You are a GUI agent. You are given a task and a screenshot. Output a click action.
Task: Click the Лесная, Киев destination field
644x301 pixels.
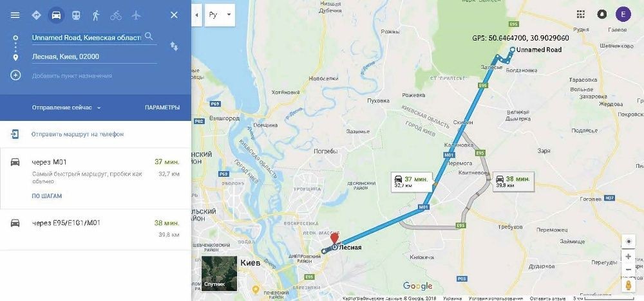[94, 57]
